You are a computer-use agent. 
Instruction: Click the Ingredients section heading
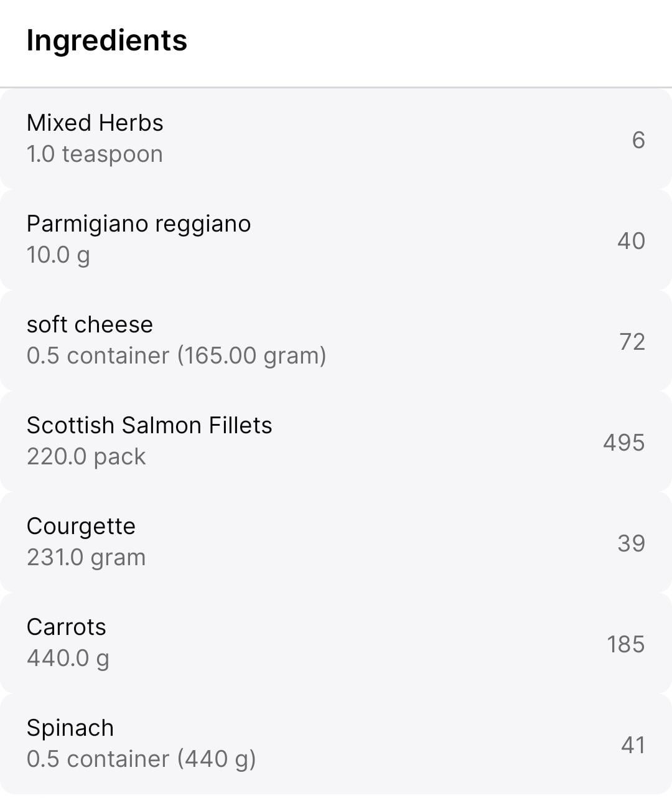point(106,41)
